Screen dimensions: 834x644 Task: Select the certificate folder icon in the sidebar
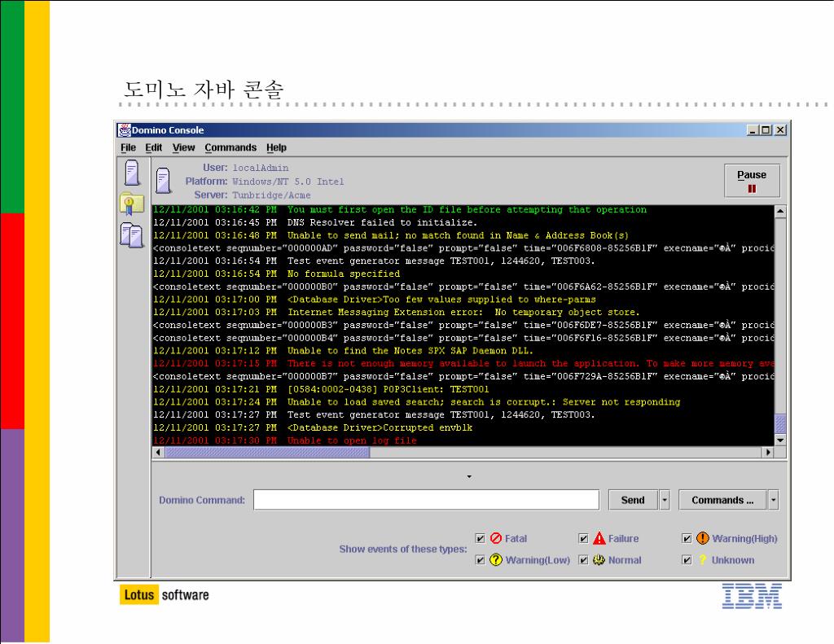(132, 204)
